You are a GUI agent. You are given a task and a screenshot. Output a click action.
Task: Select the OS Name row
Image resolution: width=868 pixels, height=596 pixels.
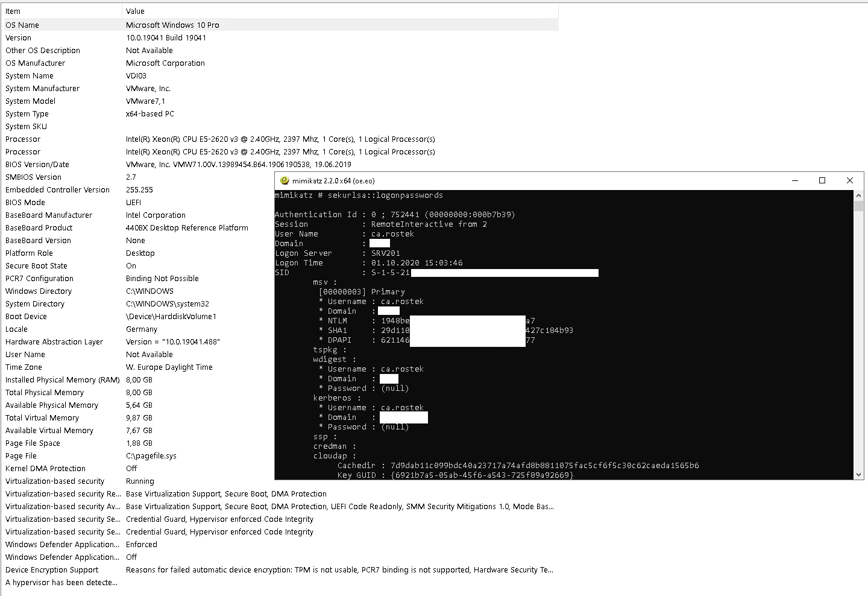[279, 25]
